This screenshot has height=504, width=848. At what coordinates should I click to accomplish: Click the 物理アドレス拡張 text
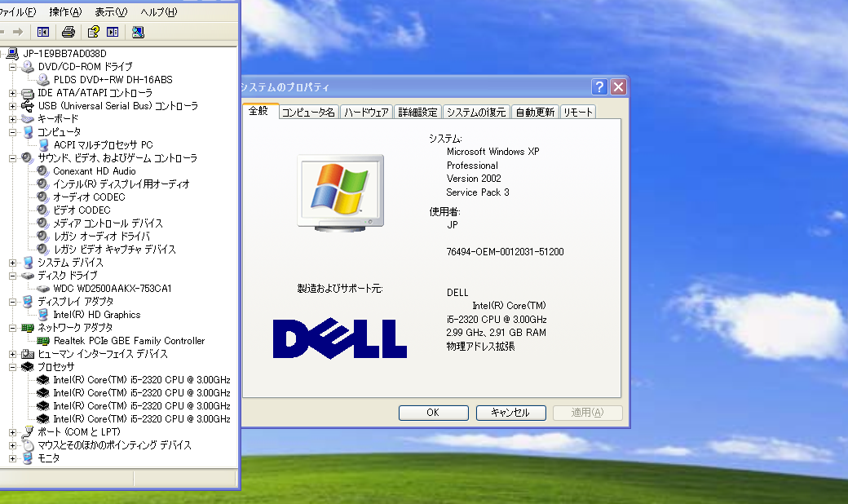click(480, 346)
